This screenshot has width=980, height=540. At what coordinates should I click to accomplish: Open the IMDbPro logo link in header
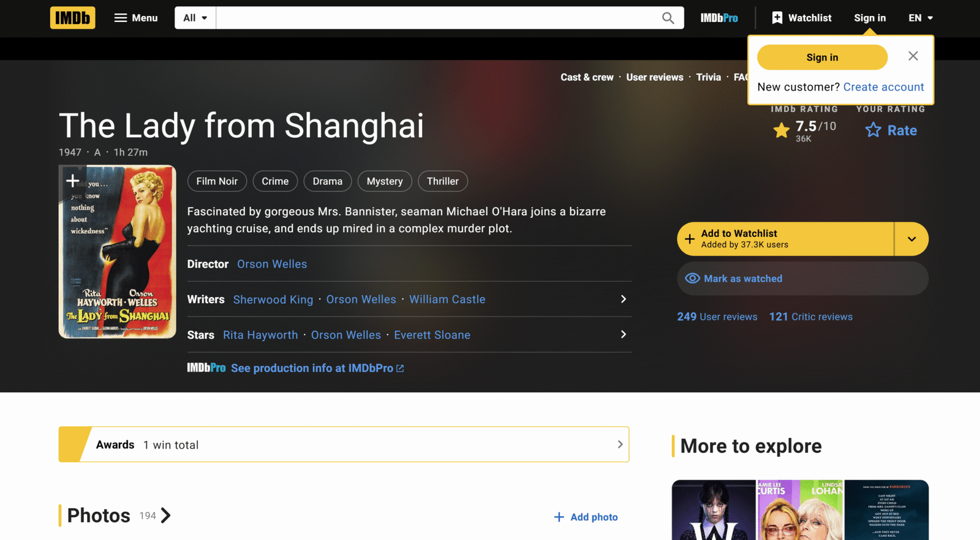click(719, 18)
